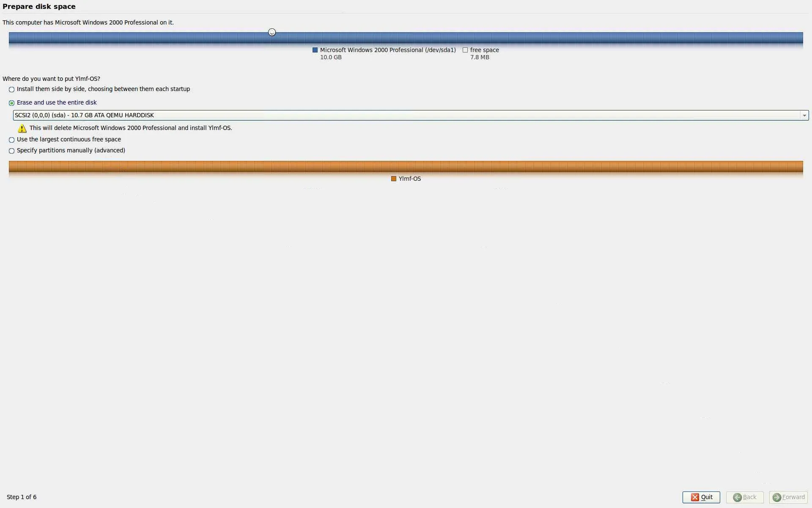Open the SCSI2 QEMU HARDDISK disk dropdown
The height and width of the screenshot is (508, 812).
(406, 115)
